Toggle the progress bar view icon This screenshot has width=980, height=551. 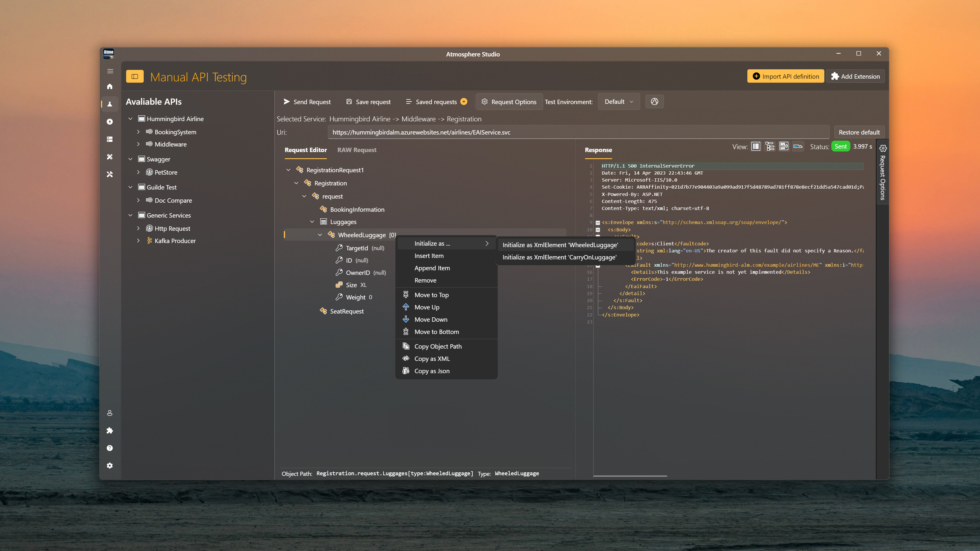[798, 147]
